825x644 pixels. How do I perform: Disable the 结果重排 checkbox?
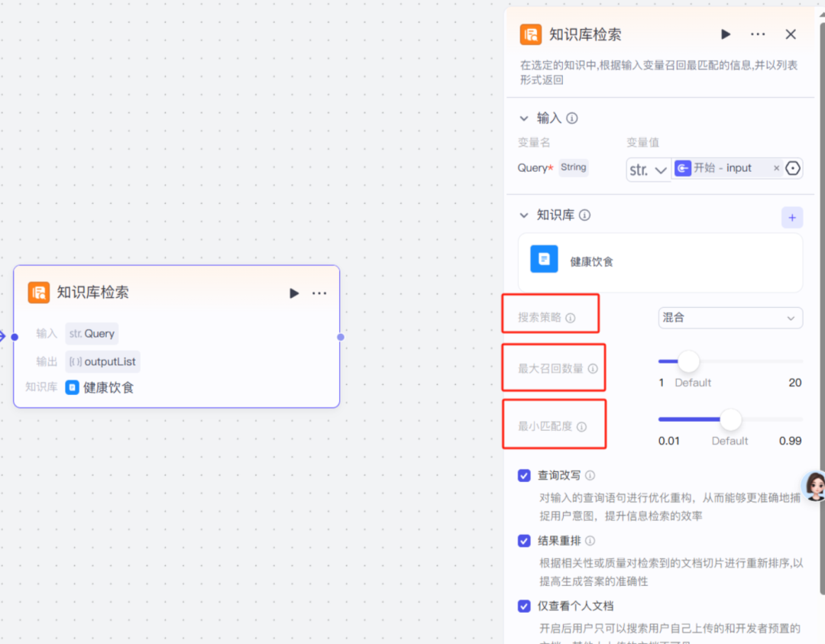tap(524, 541)
